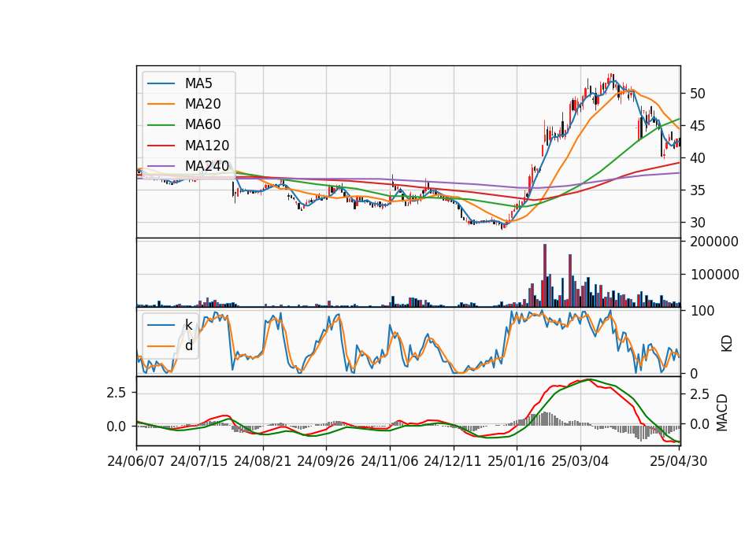
Task: Click the orange MA20 legend line sample
Action: click(161, 104)
